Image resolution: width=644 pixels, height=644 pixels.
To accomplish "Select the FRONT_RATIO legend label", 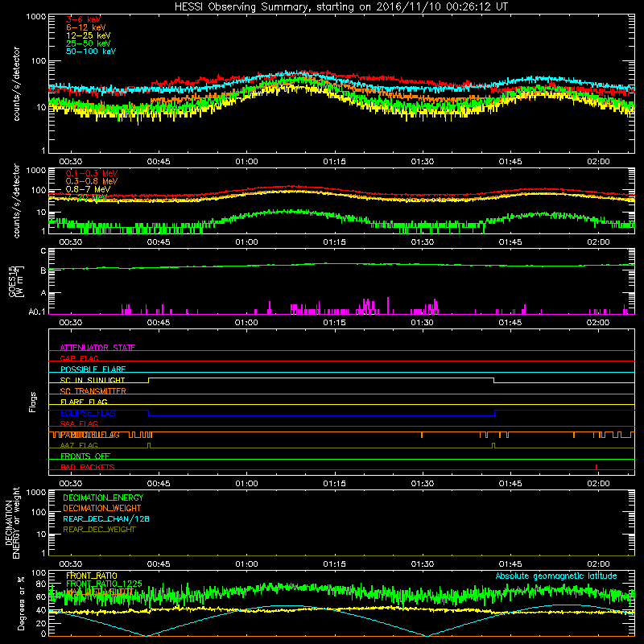I will (92, 576).
